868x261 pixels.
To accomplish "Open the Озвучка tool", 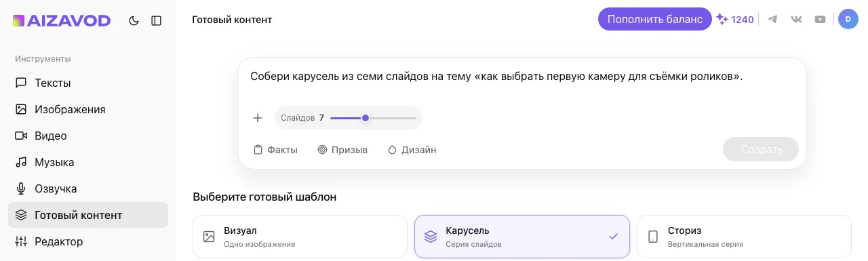I will (88, 188).
